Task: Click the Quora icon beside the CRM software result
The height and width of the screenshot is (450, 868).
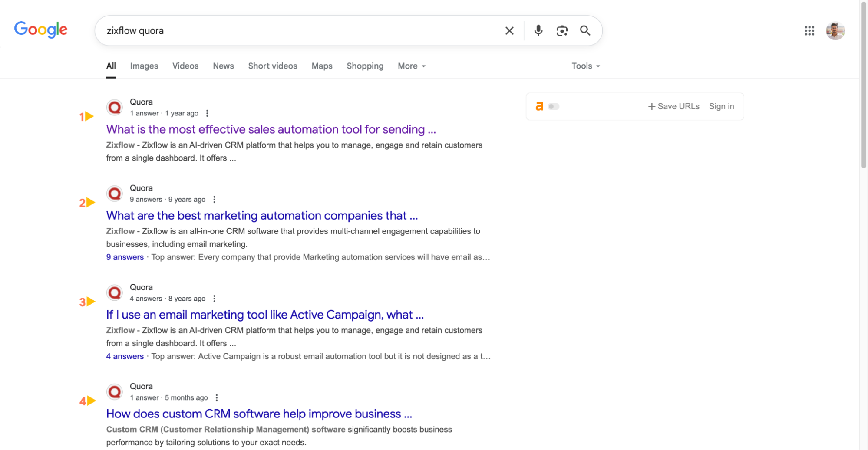Action: coord(114,391)
